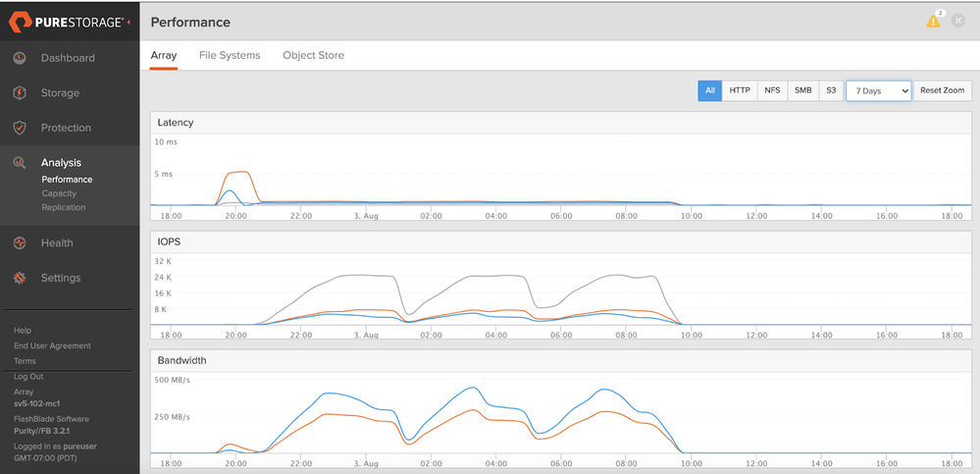Click the Pure Storage logo
Screen dimensions: 980x474
point(66,22)
